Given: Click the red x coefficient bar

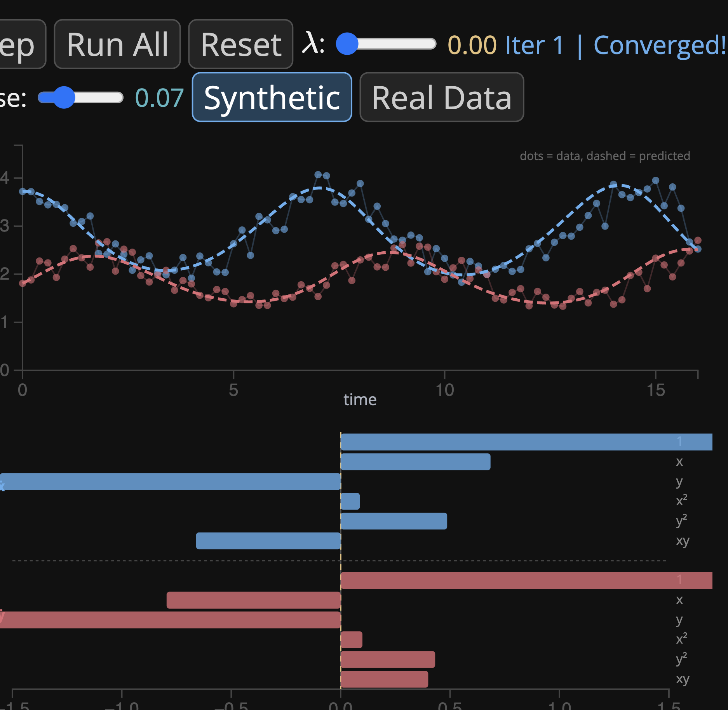Looking at the screenshot, I should (x=254, y=600).
